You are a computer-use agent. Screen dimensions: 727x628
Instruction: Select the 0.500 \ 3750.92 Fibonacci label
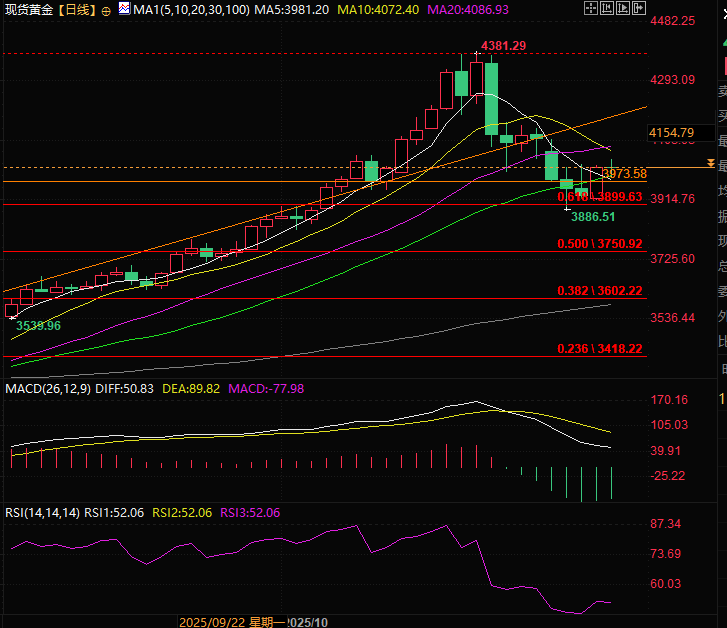pos(599,244)
